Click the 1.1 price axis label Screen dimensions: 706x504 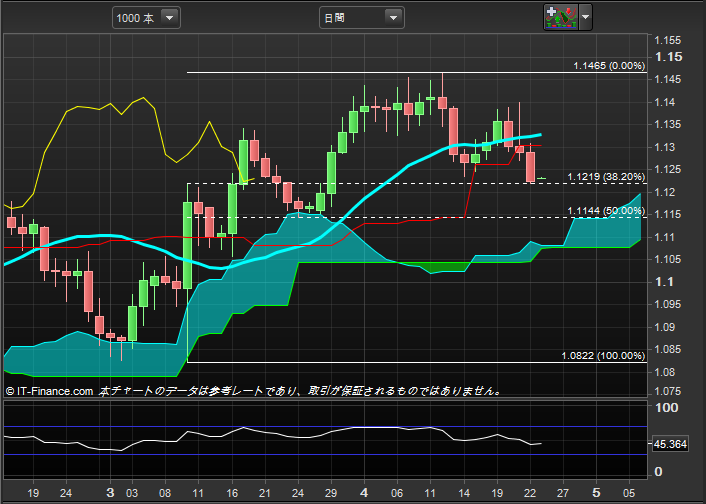pyautogui.click(x=664, y=282)
